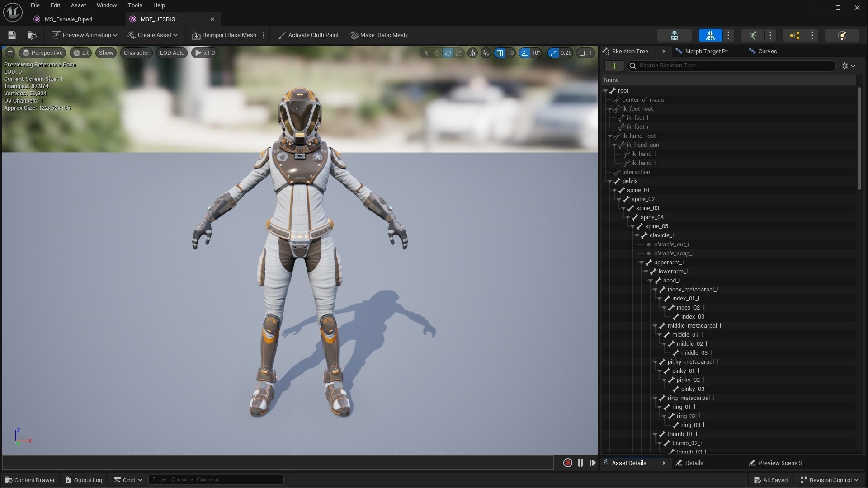Close the Skeleton Tree panel tab
868x488 pixels.
coord(664,52)
